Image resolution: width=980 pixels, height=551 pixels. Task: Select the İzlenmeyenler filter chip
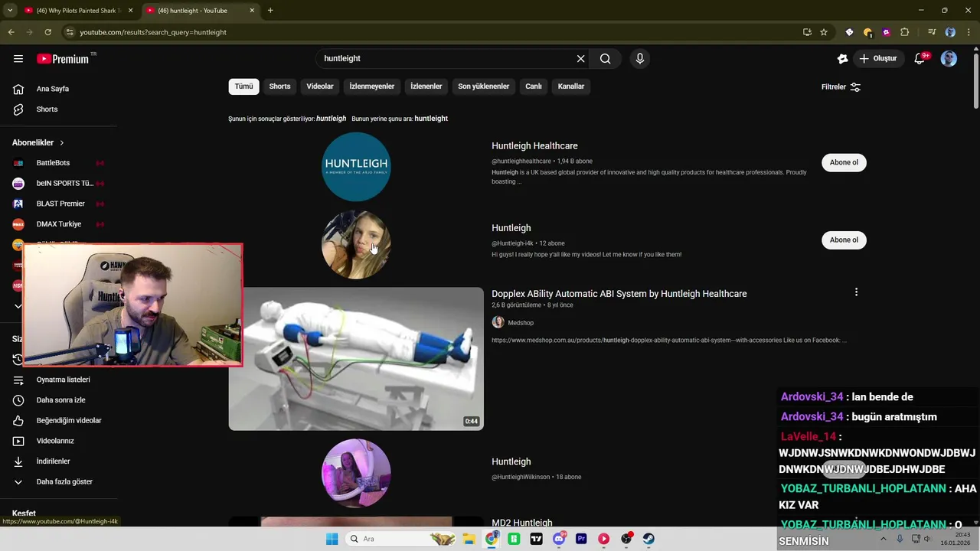[372, 86]
